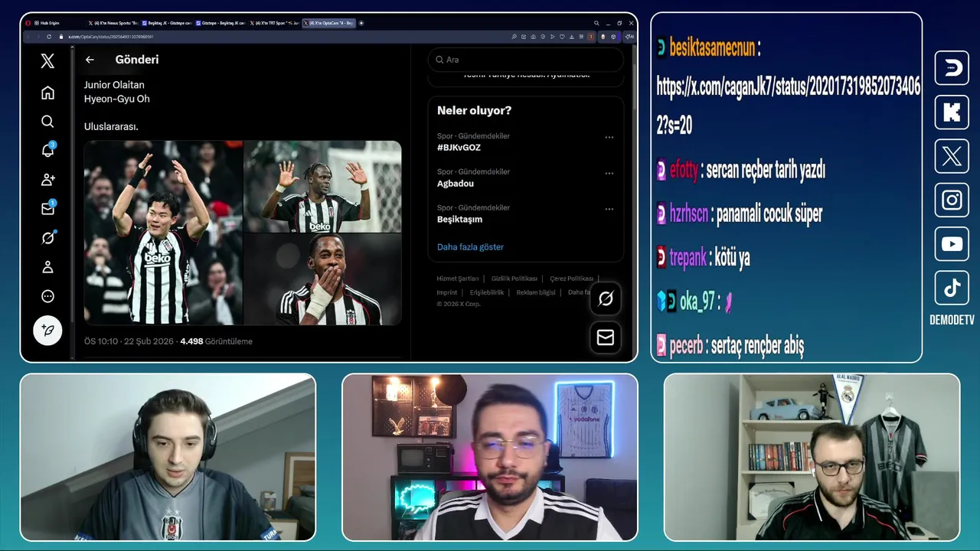Click the browser back arrow
The height and width of the screenshot is (551, 980).
coord(28,37)
